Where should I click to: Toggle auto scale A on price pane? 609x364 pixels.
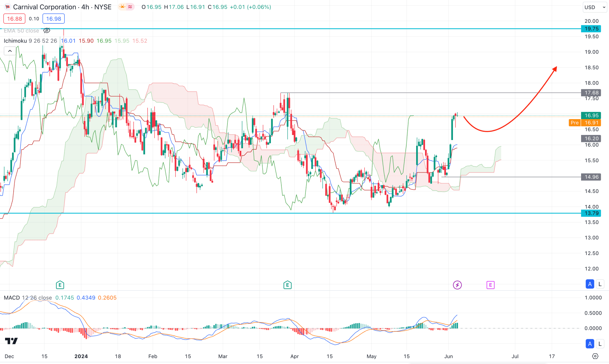(590, 284)
